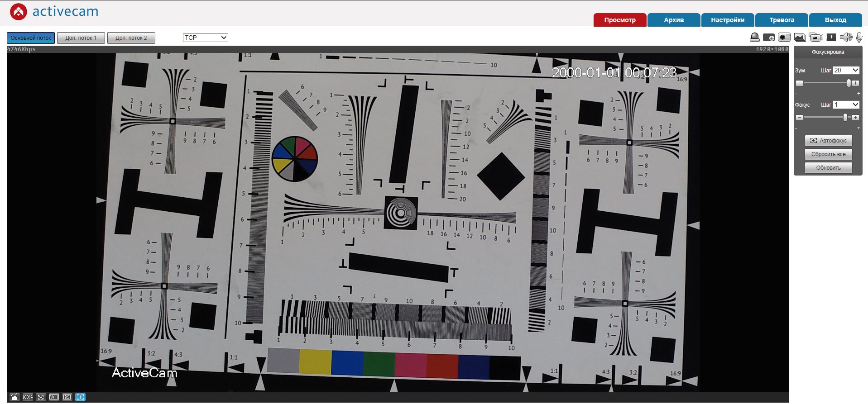Switch to Доп. поток 1 stream
This screenshot has height=404, width=868.
[x=81, y=38]
